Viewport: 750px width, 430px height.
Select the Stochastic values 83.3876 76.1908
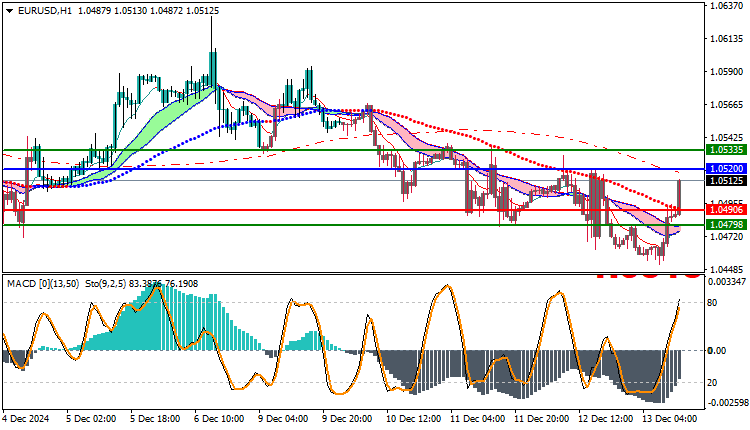coord(164,284)
